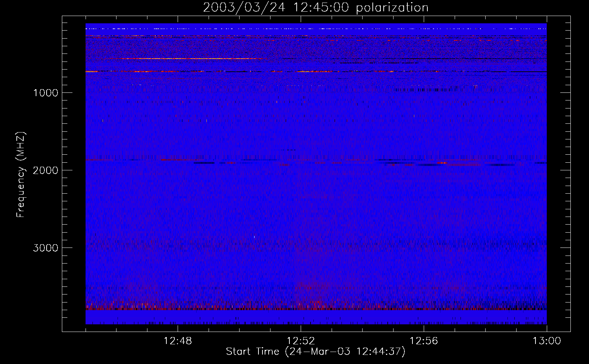The height and width of the screenshot is (364, 589).
Task: Click the plot title '2003/03/24 12:45:00 polarization'
Action: click(316, 8)
